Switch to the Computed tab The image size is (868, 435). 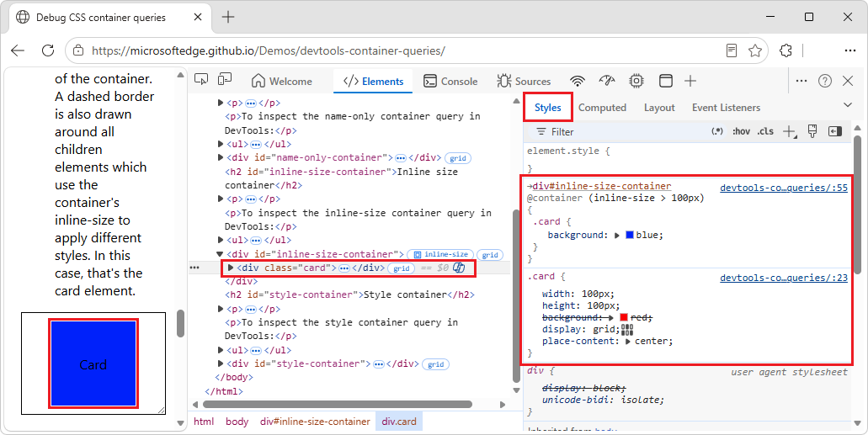[x=602, y=108]
